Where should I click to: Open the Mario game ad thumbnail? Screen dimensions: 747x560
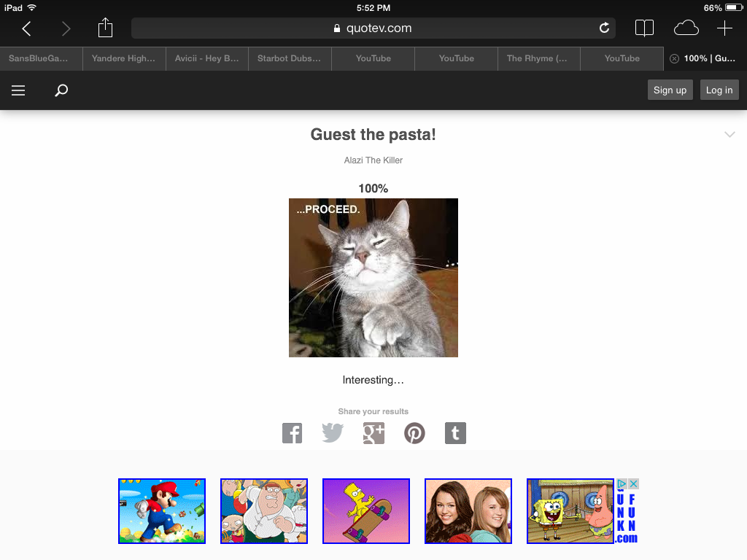162,511
